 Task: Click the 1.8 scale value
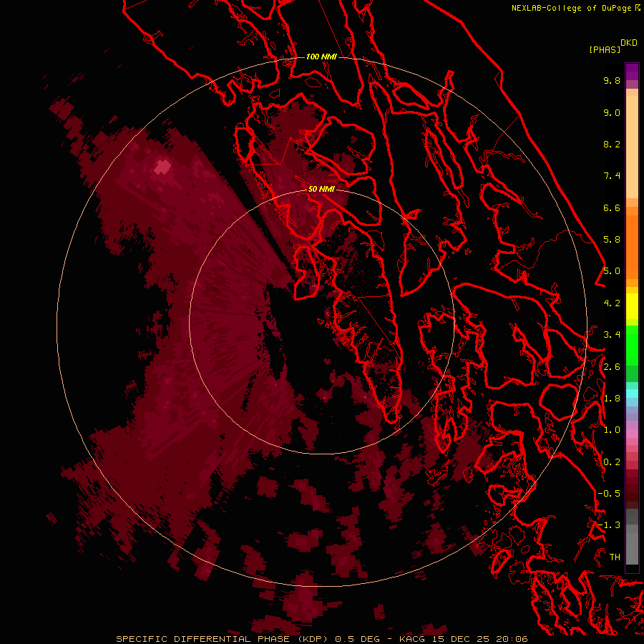(612, 399)
